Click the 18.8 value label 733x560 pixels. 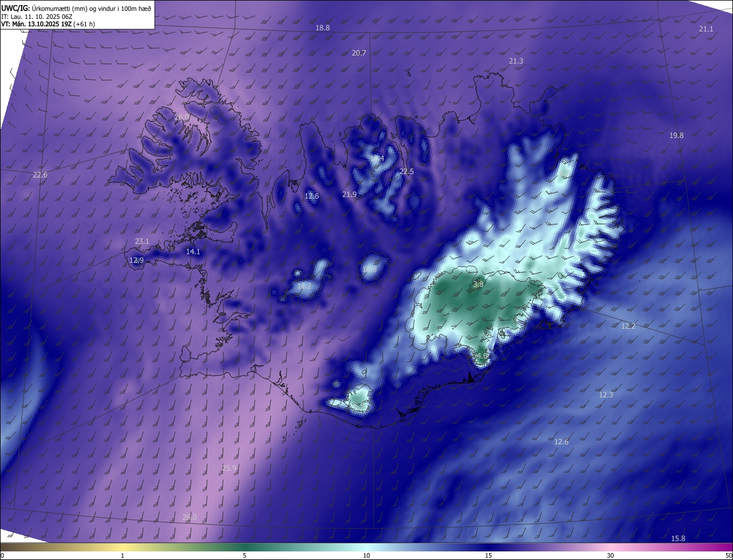pos(322,28)
